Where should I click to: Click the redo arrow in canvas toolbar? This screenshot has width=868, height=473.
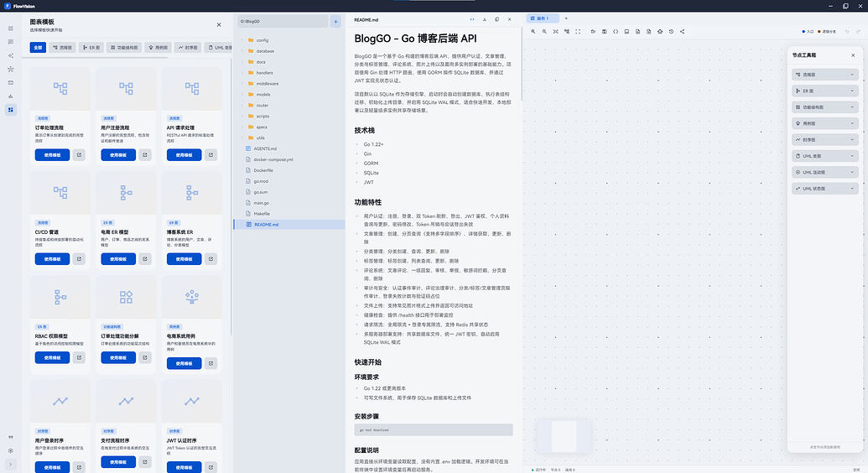pos(858,32)
